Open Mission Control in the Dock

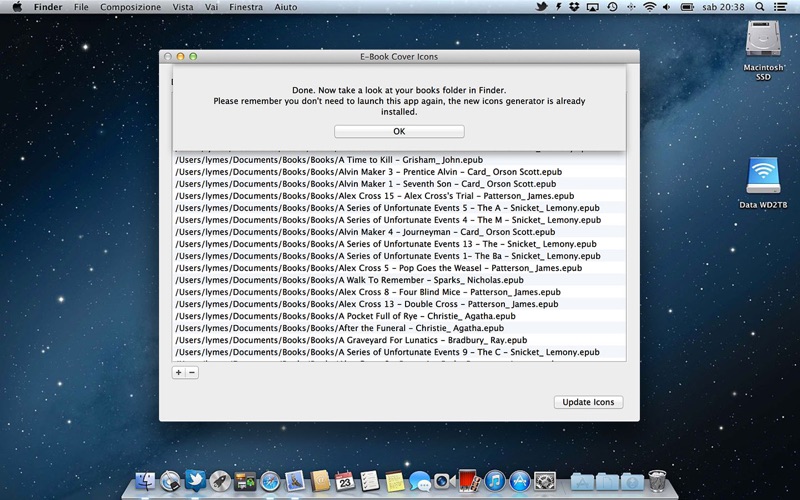pos(245,481)
